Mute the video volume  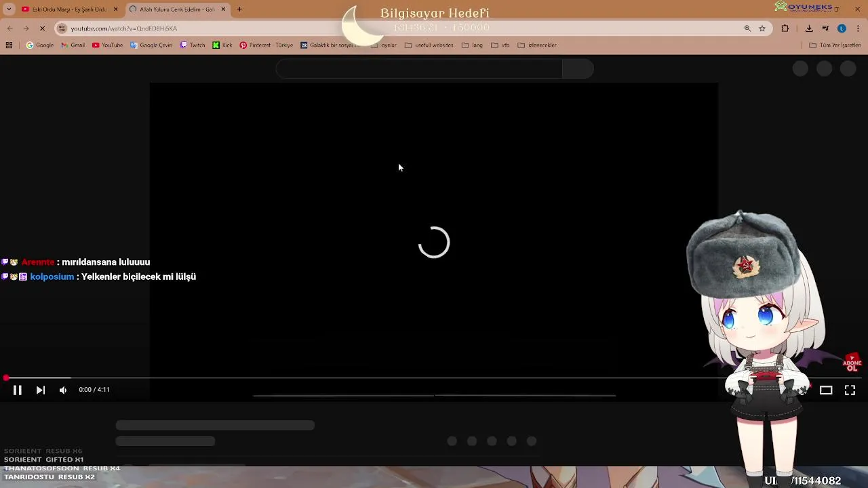pos(63,390)
